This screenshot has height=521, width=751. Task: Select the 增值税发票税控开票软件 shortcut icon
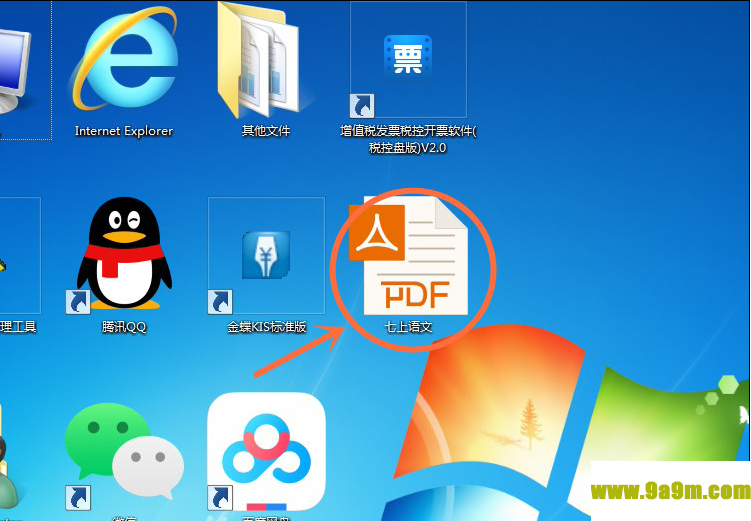click(x=408, y=59)
